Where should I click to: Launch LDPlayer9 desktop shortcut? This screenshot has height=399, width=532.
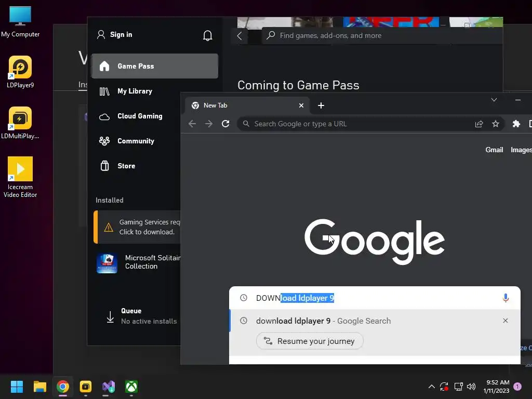coord(20,72)
